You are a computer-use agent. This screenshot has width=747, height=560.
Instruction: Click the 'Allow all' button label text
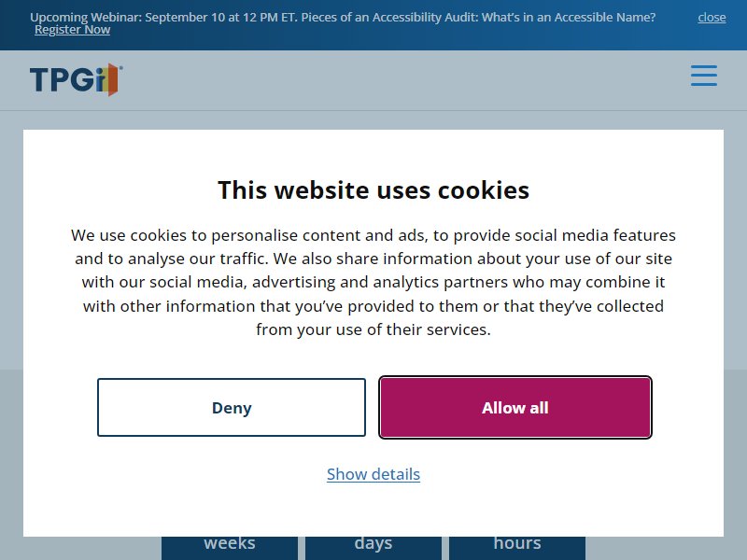click(x=515, y=408)
